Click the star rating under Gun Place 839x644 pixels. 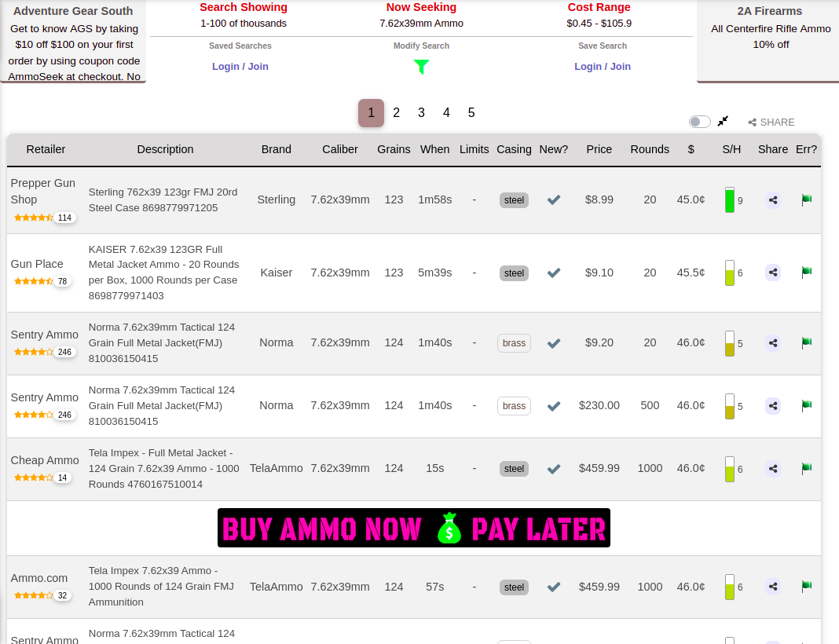[34, 281]
